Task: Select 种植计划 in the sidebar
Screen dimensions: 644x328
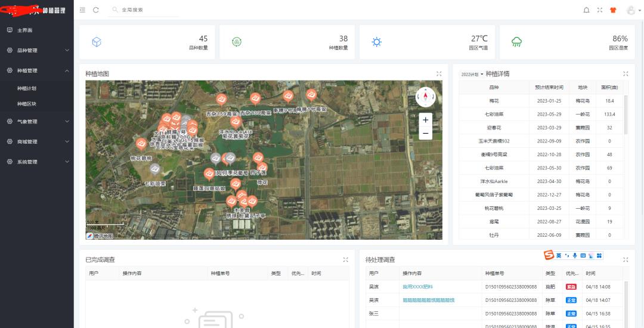Action: coord(27,88)
